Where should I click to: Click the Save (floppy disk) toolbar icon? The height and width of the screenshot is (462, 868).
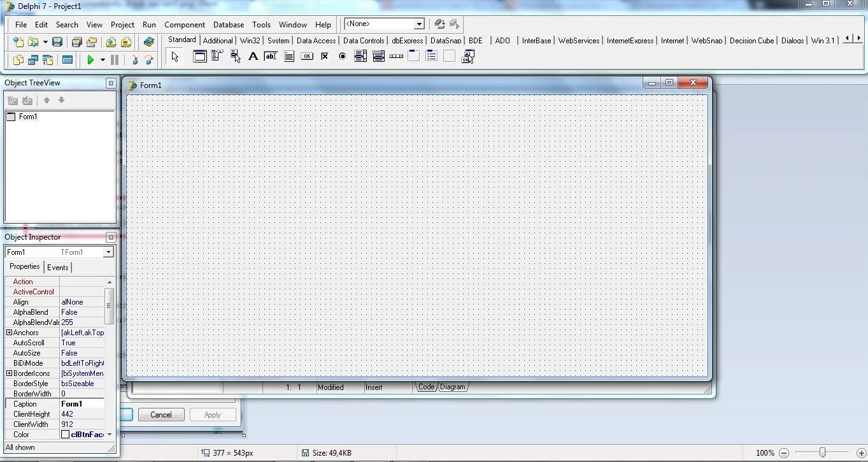pyautogui.click(x=57, y=42)
